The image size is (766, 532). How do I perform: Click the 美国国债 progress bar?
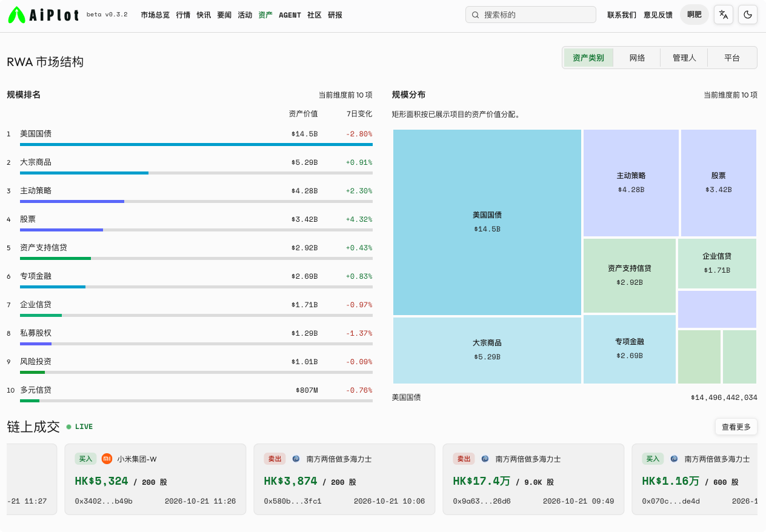click(196, 144)
